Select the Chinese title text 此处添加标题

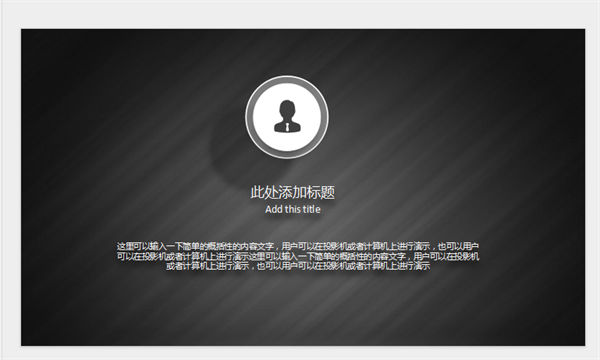[293, 192]
